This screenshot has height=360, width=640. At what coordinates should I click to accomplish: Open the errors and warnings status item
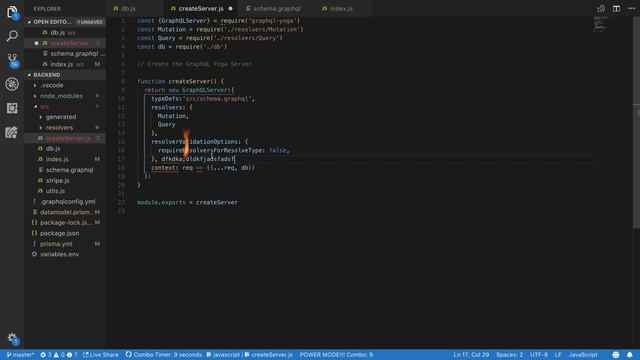click(59, 355)
